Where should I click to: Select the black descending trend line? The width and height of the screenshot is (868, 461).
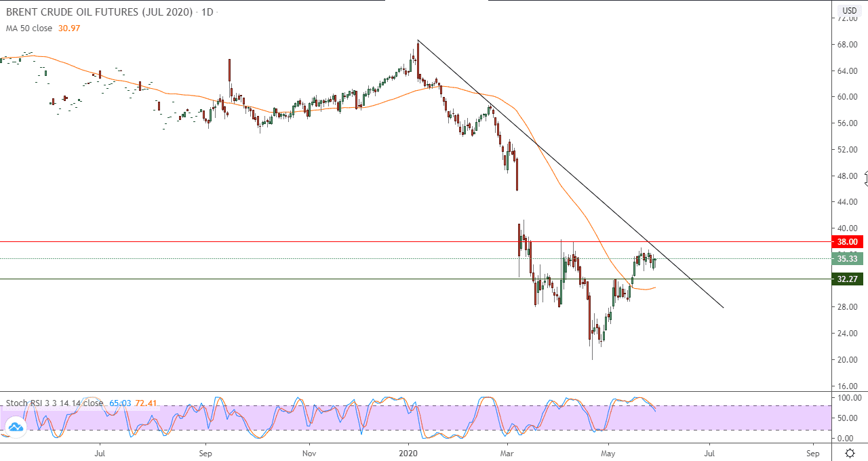point(570,174)
